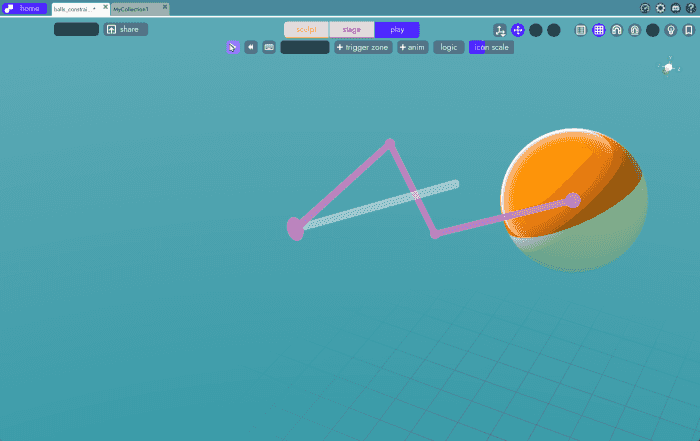Open settings via the gear icon
This screenshot has width=700, height=441.
661,8
